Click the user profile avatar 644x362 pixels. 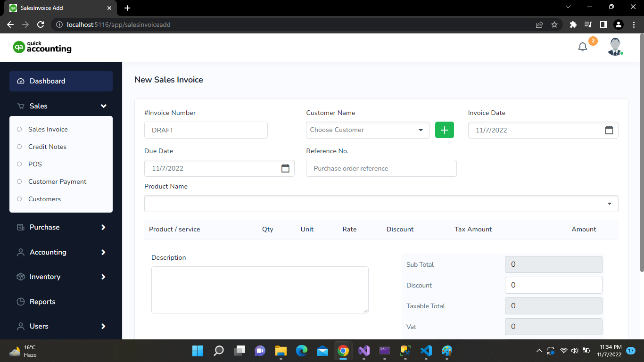pos(615,47)
